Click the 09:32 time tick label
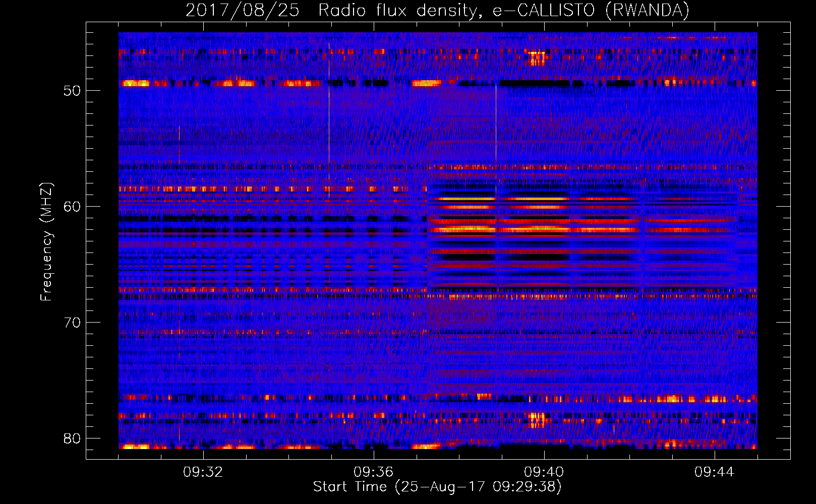This screenshot has width=816, height=504. click(203, 472)
